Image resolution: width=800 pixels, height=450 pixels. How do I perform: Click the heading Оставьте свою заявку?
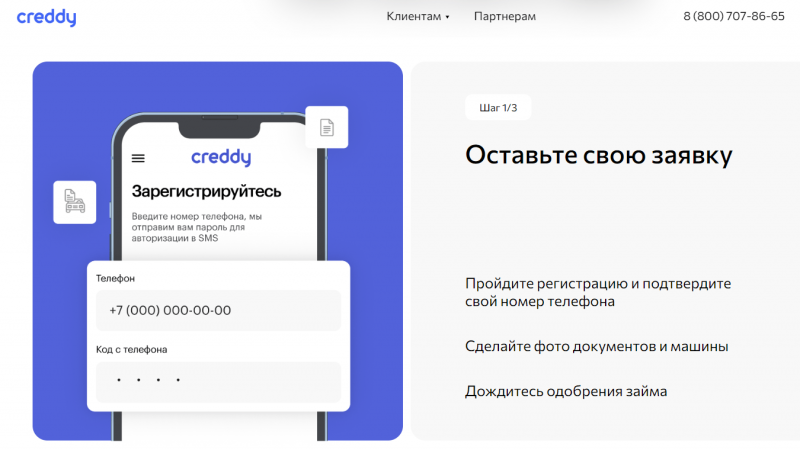click(x=598, y=155)
